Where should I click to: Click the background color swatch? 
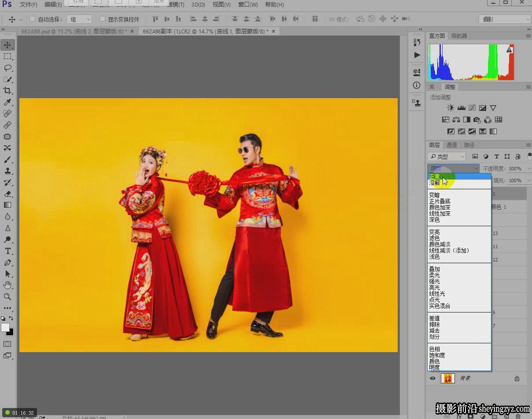click(x=11, y=333)
